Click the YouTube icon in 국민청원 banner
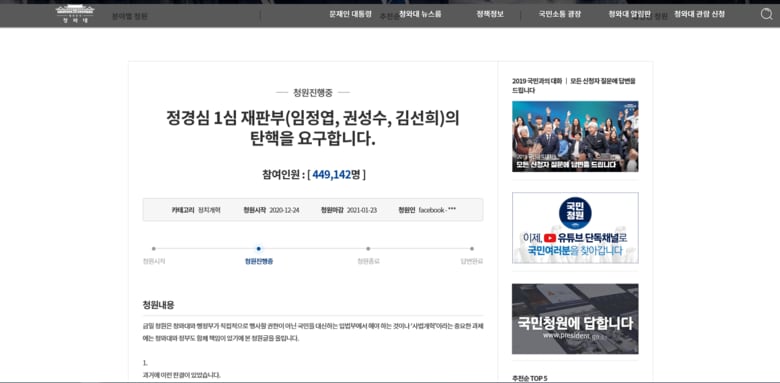The width and height of the screenshot is (780, 383). pos(550,238)
